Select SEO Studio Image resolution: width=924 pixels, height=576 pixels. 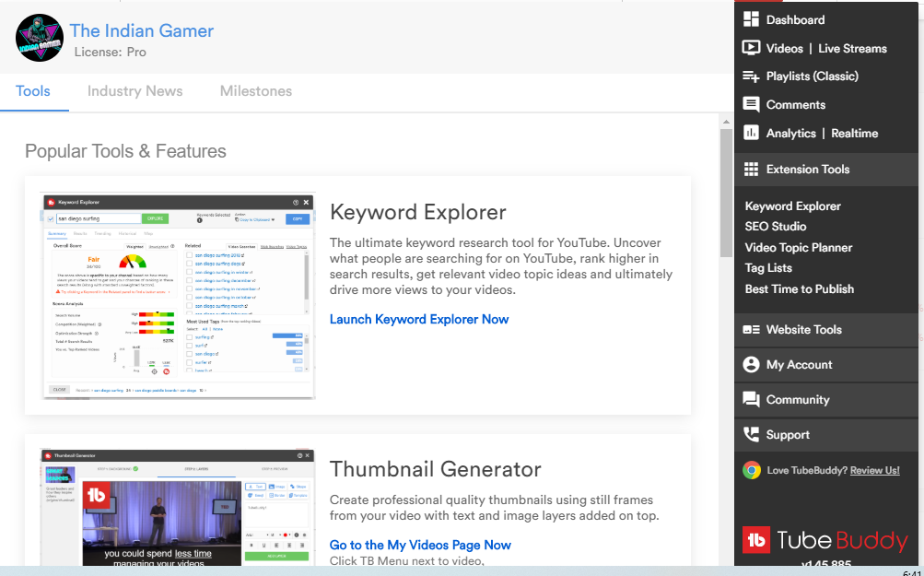pos(775,227)
